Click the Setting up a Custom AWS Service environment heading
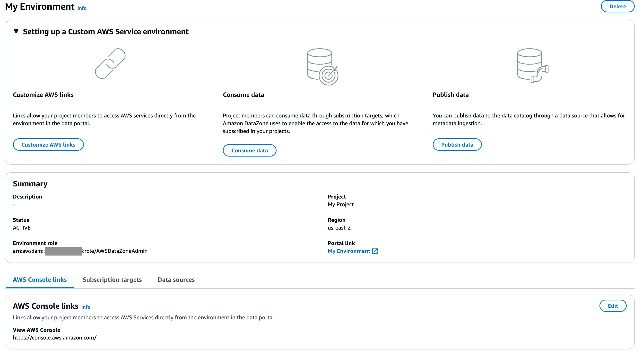The image size is (642, 364). click(x=106, y=32)
